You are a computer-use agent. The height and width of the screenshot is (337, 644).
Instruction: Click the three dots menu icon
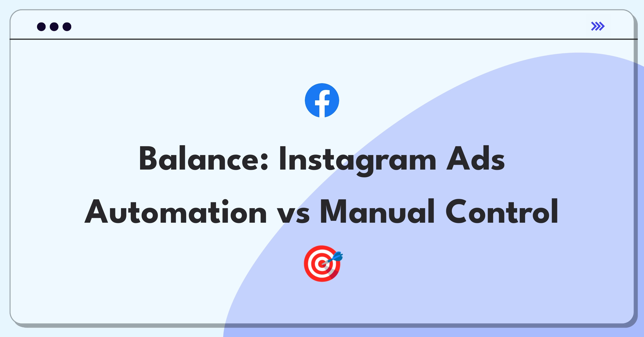click(x=56, y=26)
